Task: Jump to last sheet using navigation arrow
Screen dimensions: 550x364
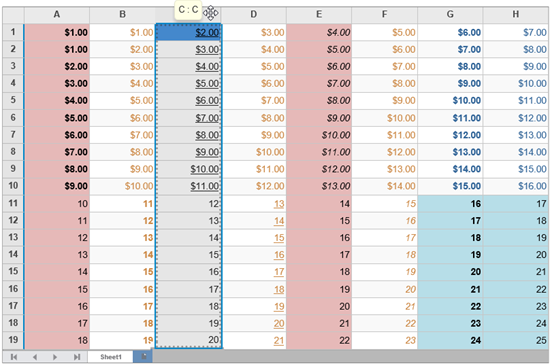Action: pyautogui.click(x=77, y=357)
